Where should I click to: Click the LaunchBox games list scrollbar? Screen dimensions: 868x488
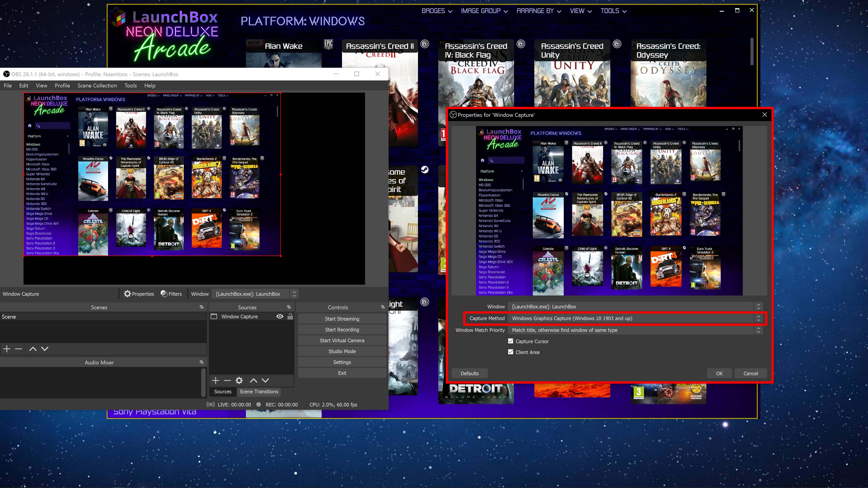tap(751, 52)
